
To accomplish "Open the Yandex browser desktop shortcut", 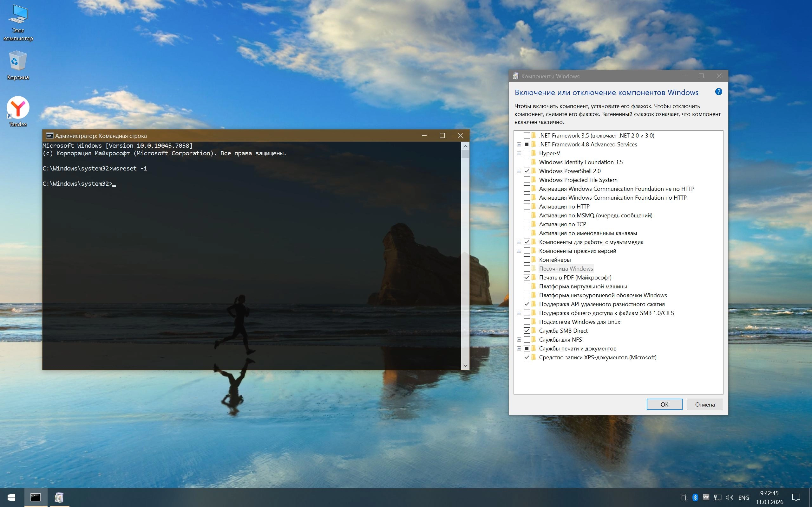I will (18, 108).
